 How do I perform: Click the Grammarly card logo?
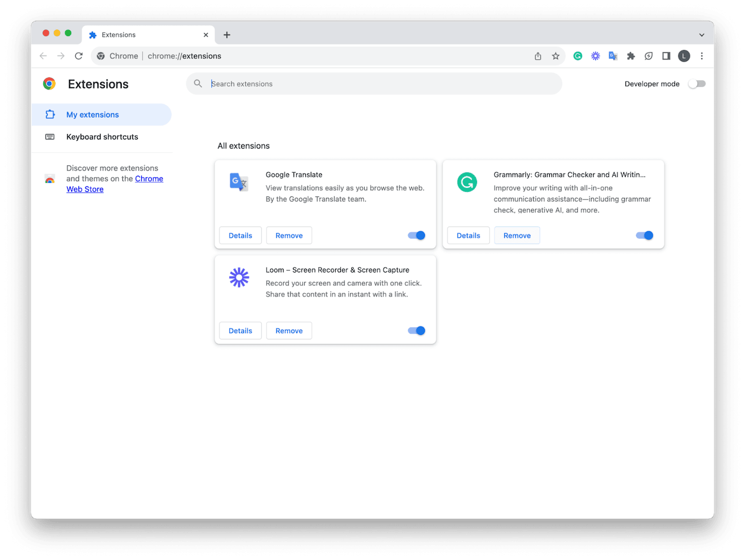(467, 182)
